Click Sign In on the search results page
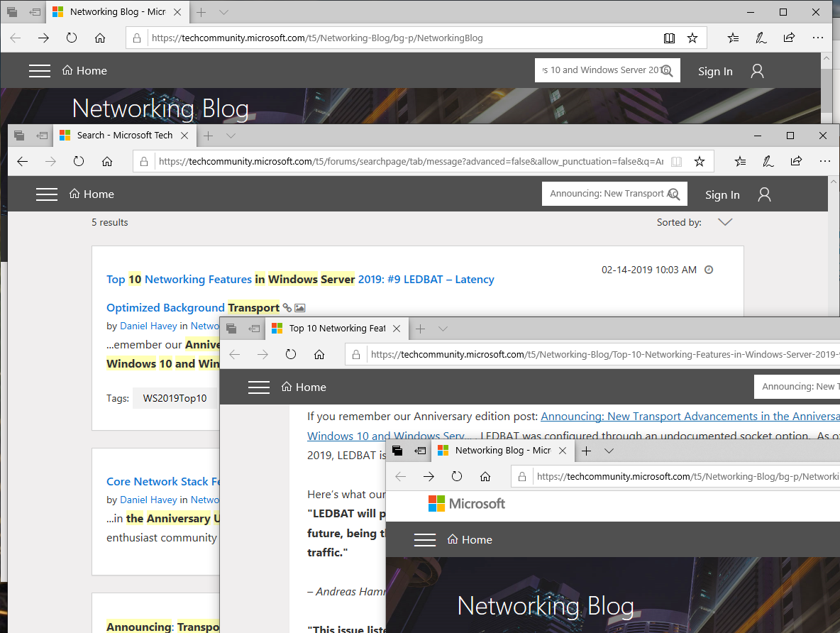This screenshot has width=840, height=633. point(722,194)
